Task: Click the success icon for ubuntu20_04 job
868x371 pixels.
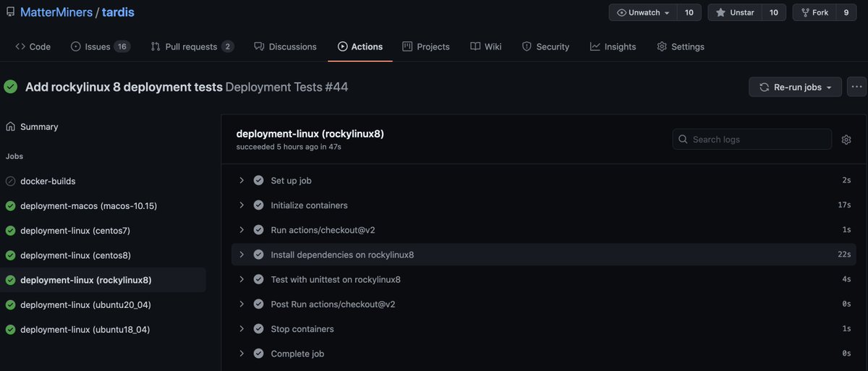Action: coord(10,304)
